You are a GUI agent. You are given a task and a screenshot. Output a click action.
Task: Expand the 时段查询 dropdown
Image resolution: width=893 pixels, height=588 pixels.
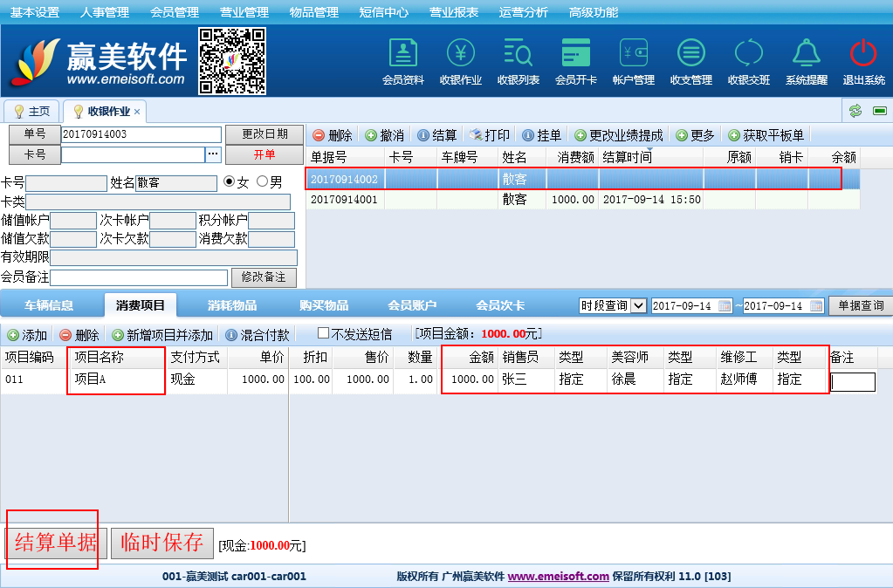(638, 305)
